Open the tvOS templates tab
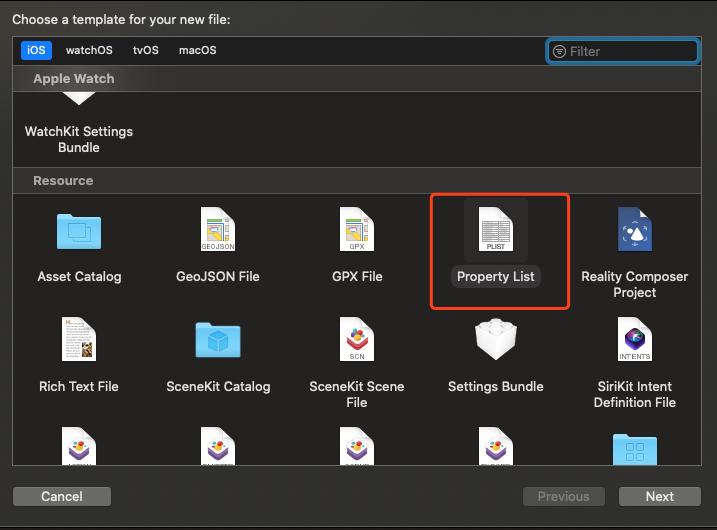The height and width of the screenshot is (530, 717). click(x=145, y=50)
